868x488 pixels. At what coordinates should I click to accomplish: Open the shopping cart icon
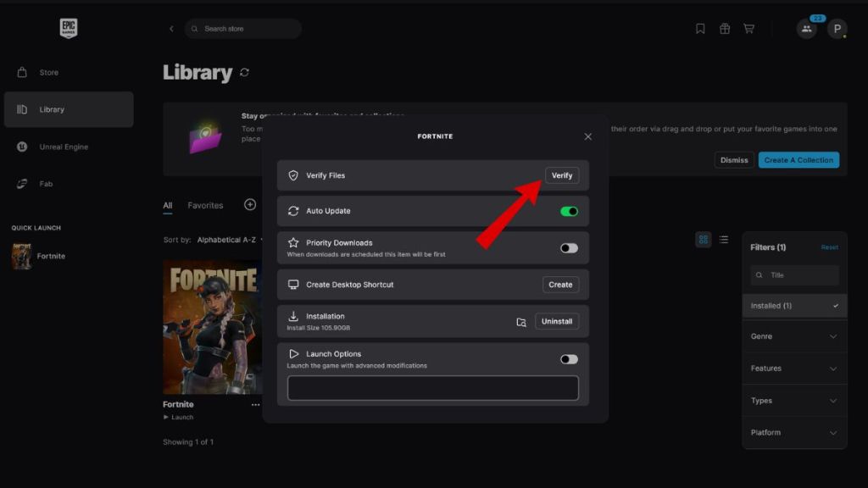click(749, 29)
